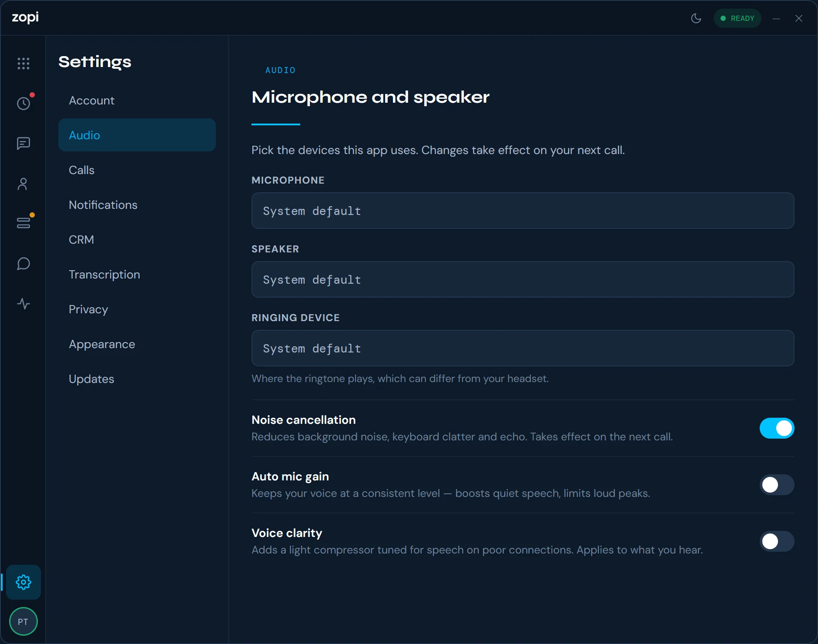Viewport: 818px width, 644px height.
Task: Open the Ringing device dropdown
Action: (523, 348)
